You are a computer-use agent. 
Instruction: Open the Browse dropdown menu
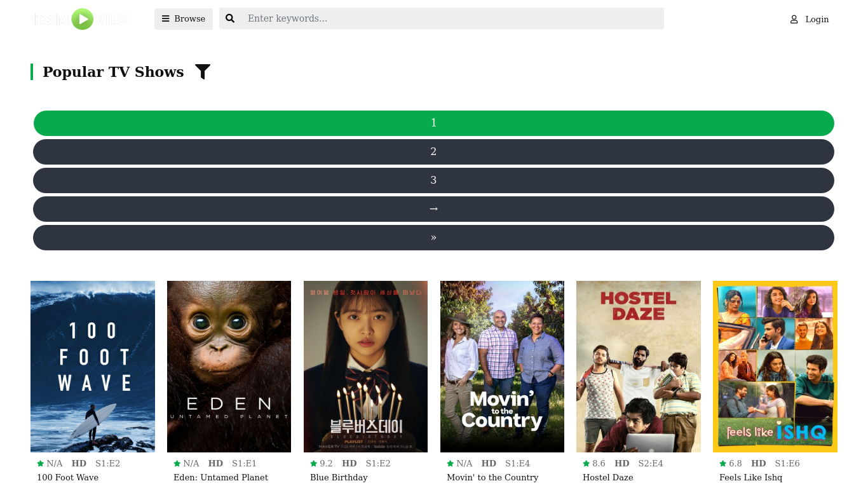tap(183, 18)
